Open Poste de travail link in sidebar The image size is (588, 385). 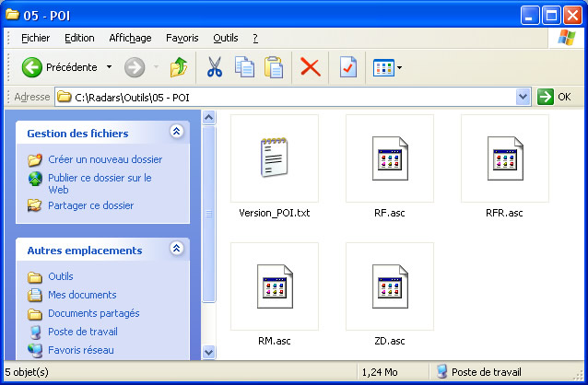(x=83, y=332)
